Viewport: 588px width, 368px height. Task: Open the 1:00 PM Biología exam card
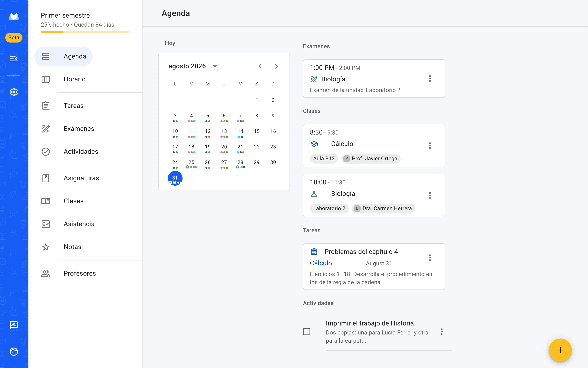pos(374,79)
